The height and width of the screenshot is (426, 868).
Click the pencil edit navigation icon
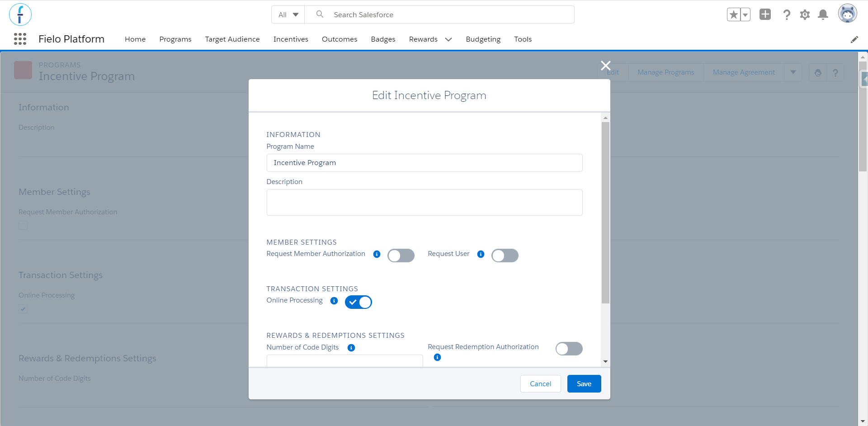click(x=854, y=40)
